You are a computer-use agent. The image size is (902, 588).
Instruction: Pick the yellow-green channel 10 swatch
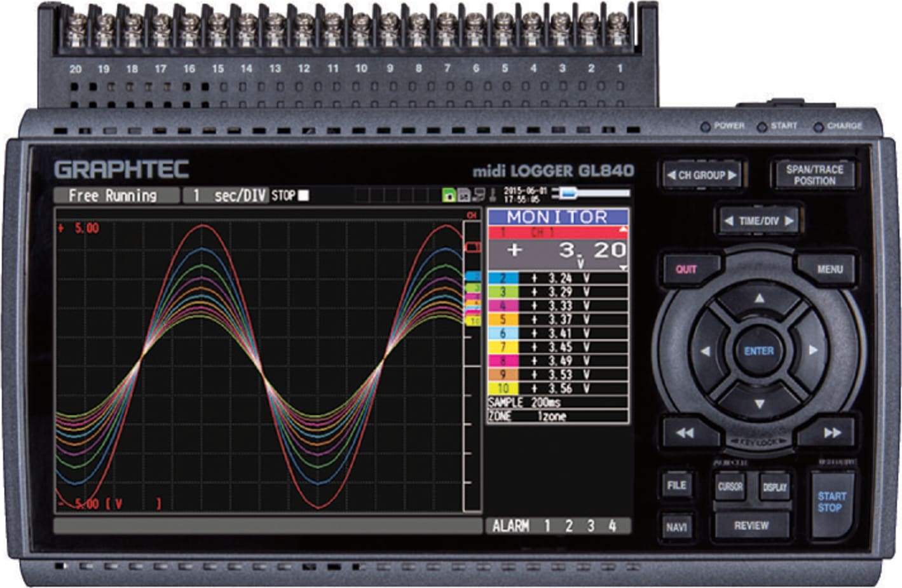tap(503, 388)
